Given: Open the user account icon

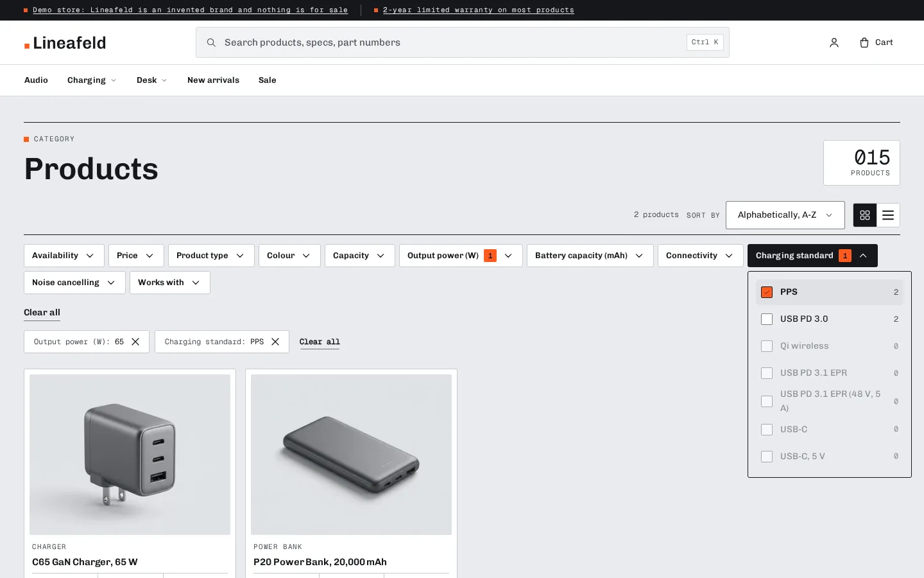Looking at the screenshot, I should (x=834, y=42).
